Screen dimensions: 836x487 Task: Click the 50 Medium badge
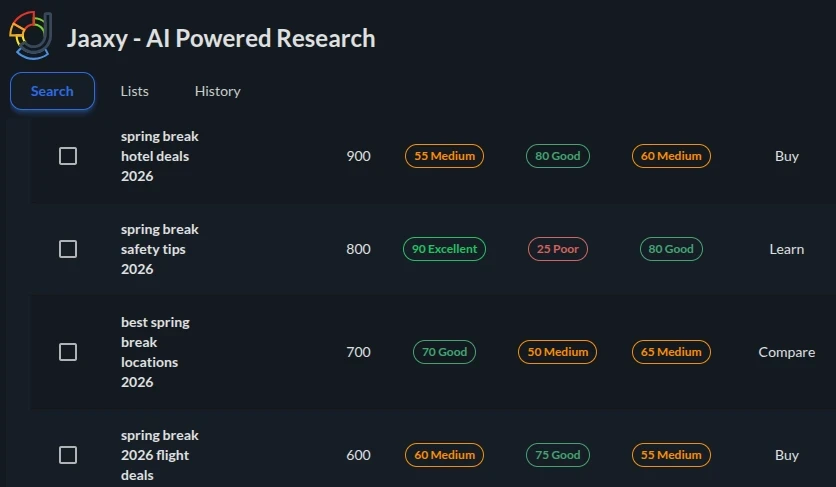557,352
